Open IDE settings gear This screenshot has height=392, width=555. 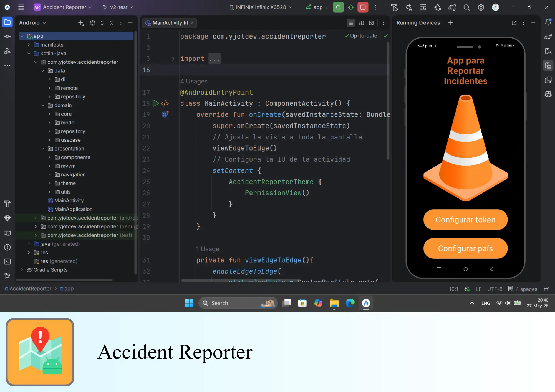pos(481,7)
